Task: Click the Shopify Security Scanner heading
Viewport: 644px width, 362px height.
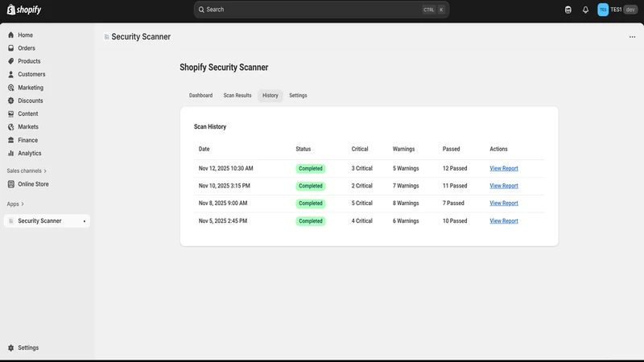Action: click(x=224, y=68)
